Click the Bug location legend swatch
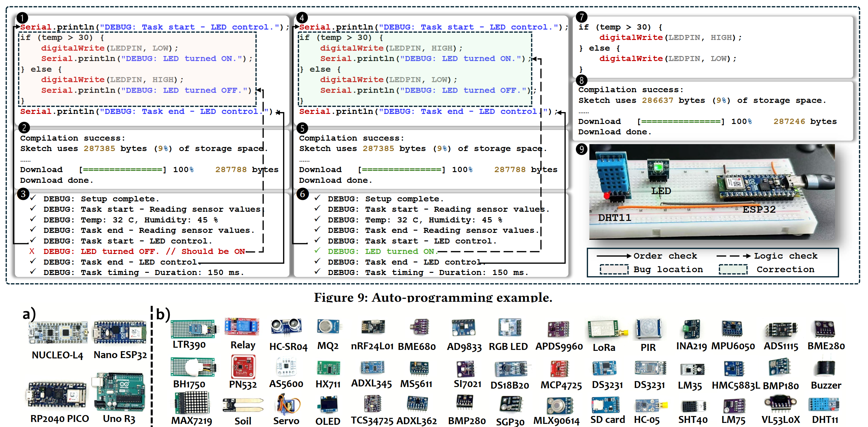The height and width of the screenshot is (427, 868). tap(614, 269)
